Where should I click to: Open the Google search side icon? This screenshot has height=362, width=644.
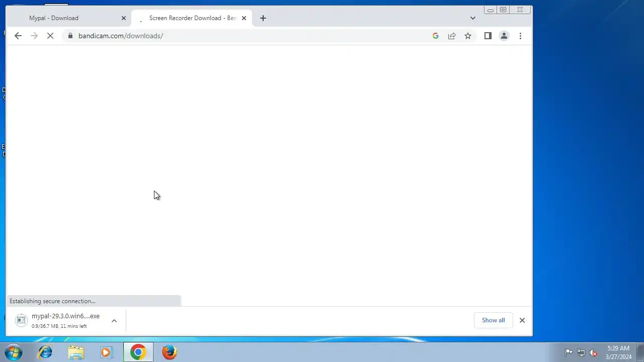click(x=436, y=36)
